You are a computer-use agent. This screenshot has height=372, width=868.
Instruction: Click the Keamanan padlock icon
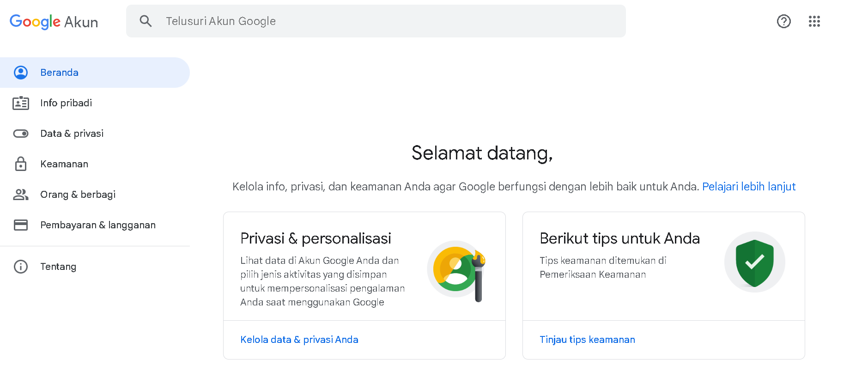[x=21, y=164]
